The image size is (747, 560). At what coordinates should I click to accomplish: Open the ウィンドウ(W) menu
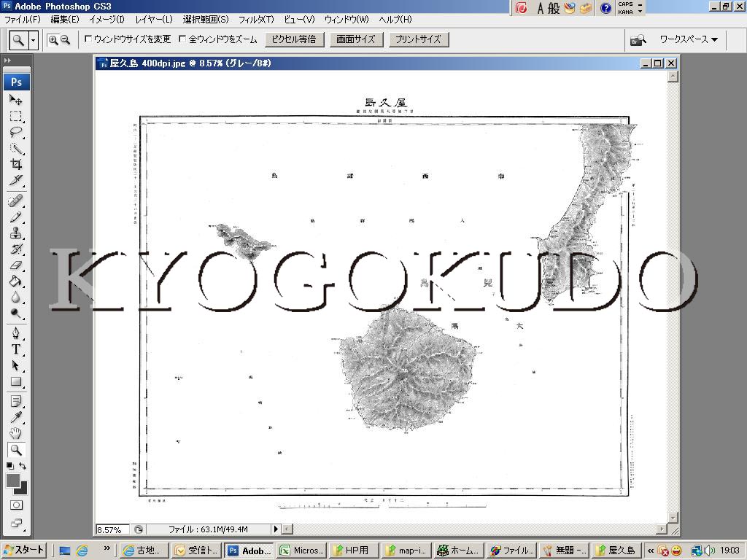click(347, 20)
